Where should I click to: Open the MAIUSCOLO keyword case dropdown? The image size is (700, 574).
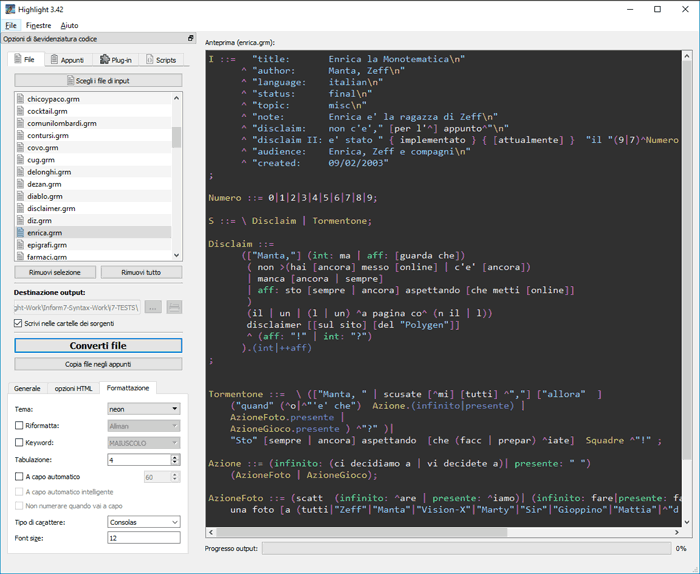click(x=144, y=443)
